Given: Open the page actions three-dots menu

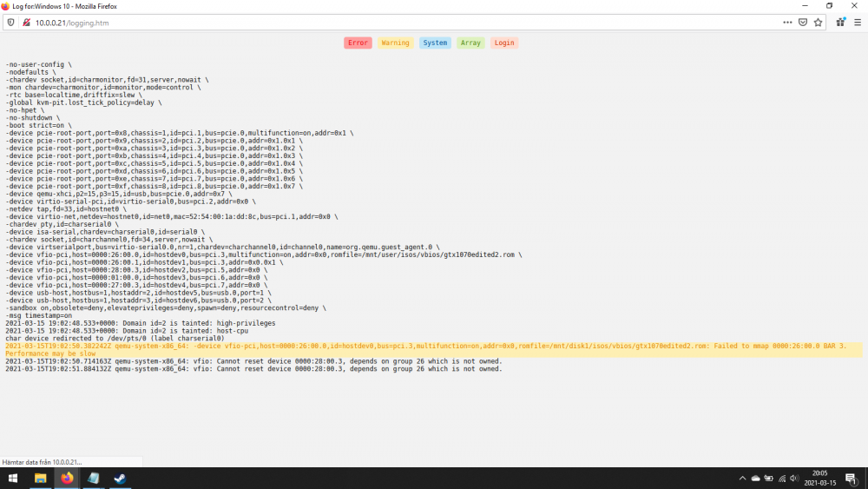Looking at the screenshot, I should point(787,23).
